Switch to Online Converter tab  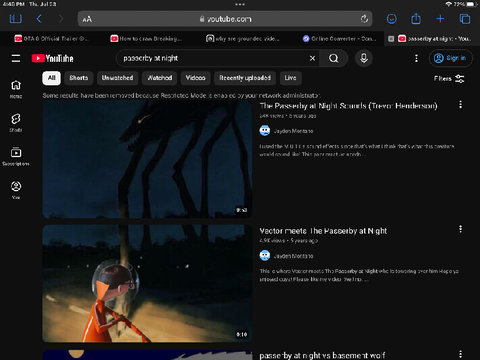(340, 39)
